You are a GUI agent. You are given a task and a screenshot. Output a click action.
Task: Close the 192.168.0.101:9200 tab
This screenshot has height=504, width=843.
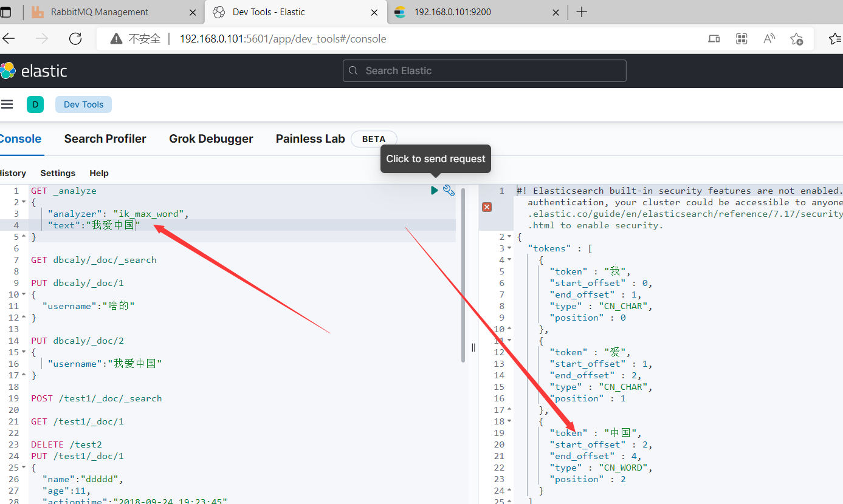pyautogui.click(x=556, y=12)
